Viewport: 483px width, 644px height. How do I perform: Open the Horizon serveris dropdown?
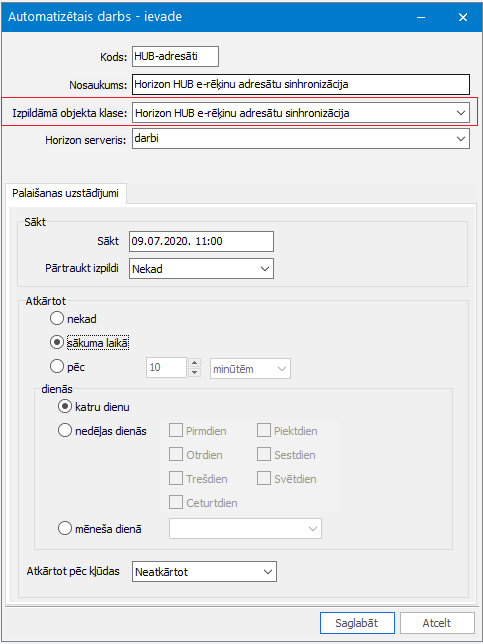(301, 139)
